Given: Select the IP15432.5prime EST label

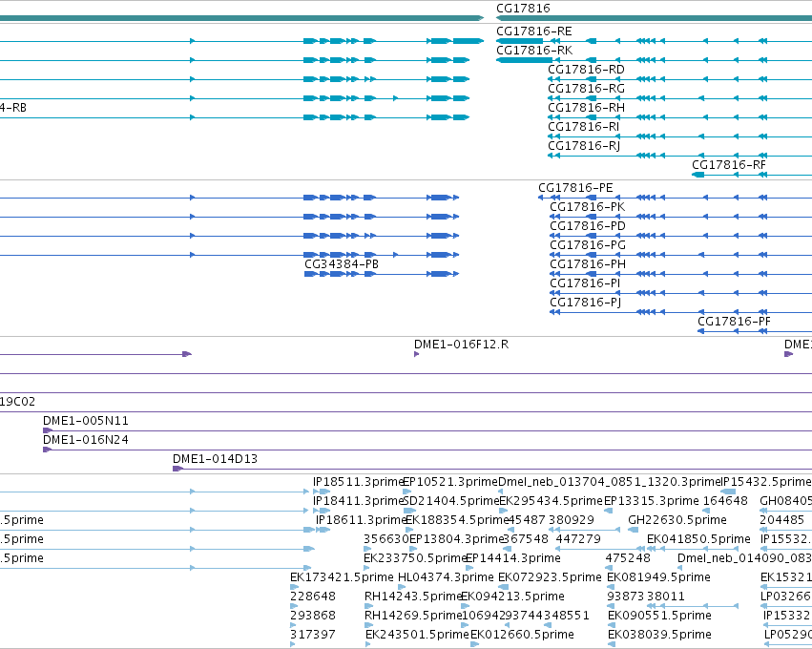Looking at the screenshot, I should pos(766,482).
